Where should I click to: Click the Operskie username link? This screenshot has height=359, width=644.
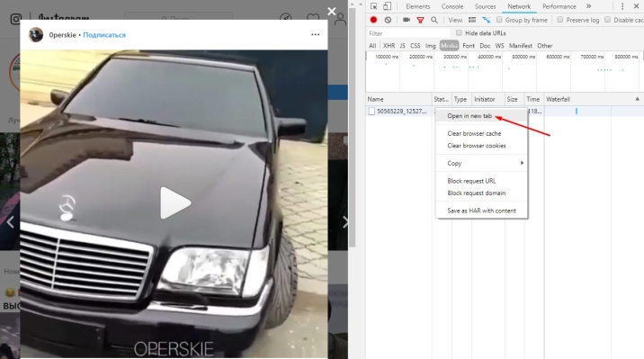pyautogui.click(x=62, y=35)
